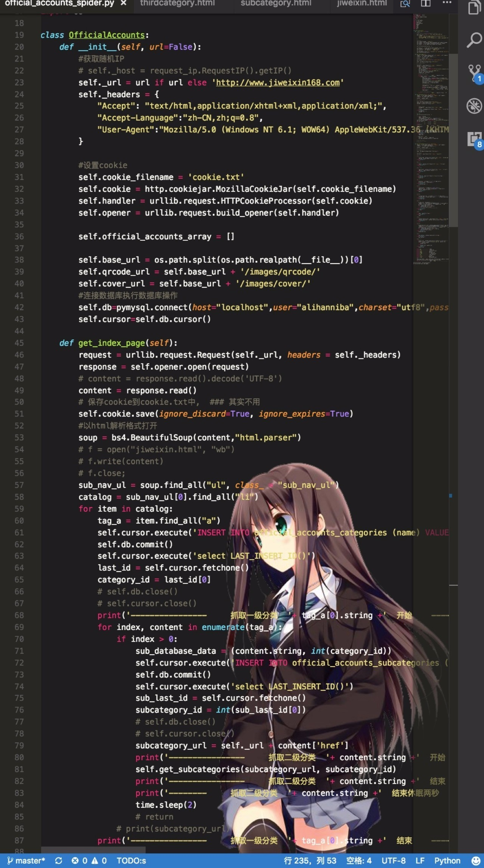Change the LF end-of-line selector
This screenshot has height=868, width=484.
pyautogui.click(x=420, y=861)
